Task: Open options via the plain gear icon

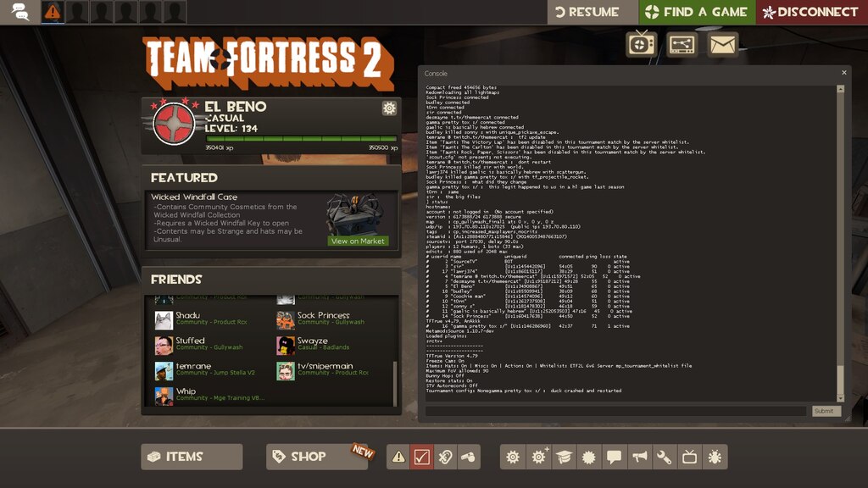Action: (513, 457)
